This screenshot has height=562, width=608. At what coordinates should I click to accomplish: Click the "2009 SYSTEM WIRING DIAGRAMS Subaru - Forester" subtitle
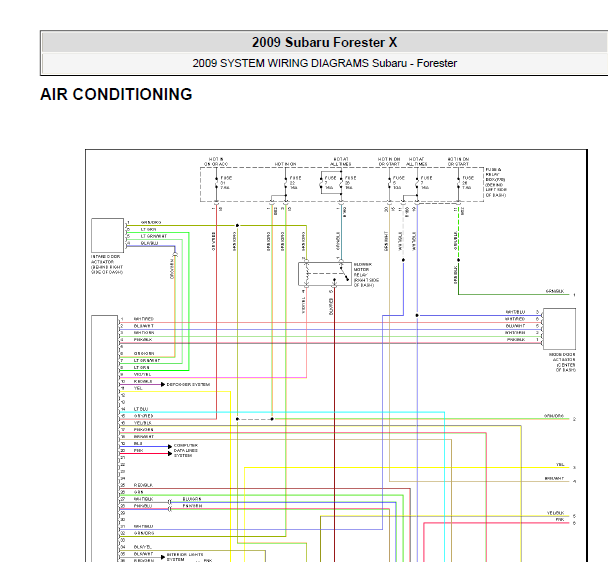point(325,63)
